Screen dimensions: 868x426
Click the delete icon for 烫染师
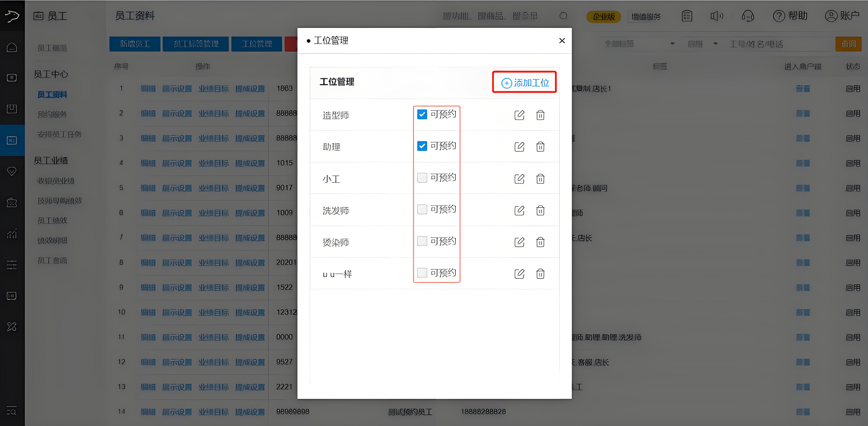pyautogui.click(x=540, y=242)
